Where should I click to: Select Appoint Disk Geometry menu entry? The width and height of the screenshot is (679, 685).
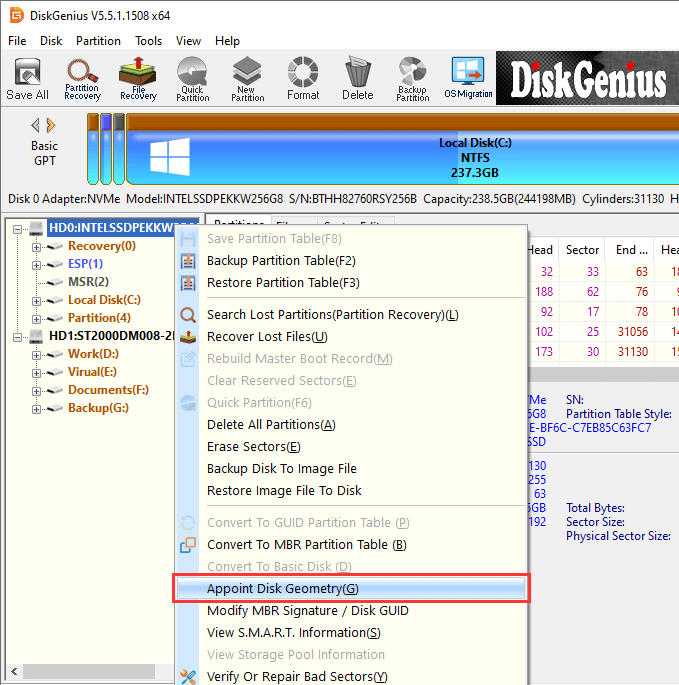(x=281, y=588)
